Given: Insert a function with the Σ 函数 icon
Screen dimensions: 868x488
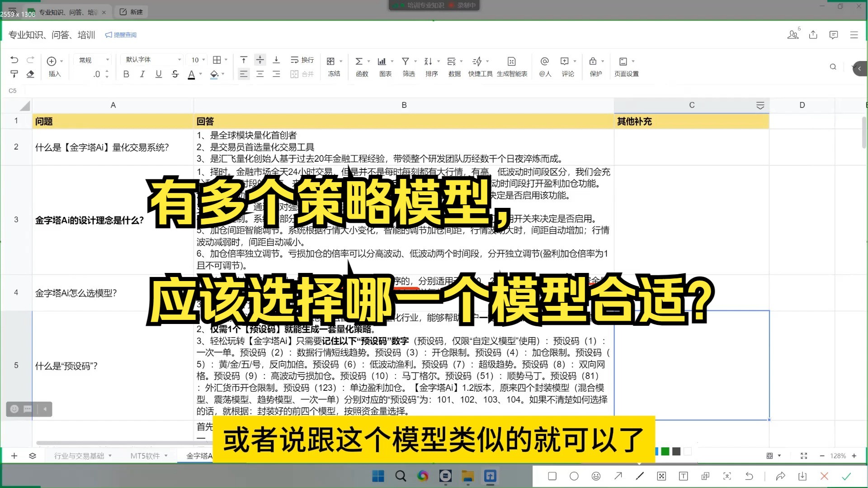Looking at the screenshot, I should 360,66.
